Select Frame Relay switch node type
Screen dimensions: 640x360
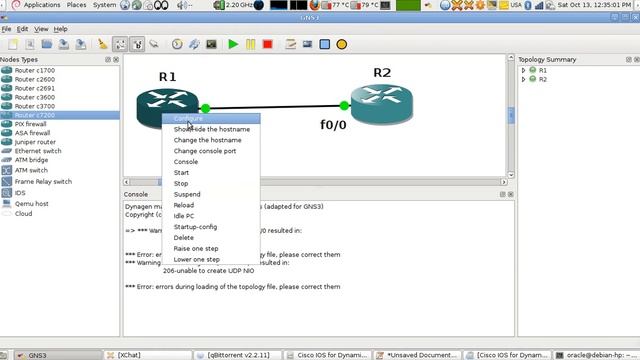[60, 182]
